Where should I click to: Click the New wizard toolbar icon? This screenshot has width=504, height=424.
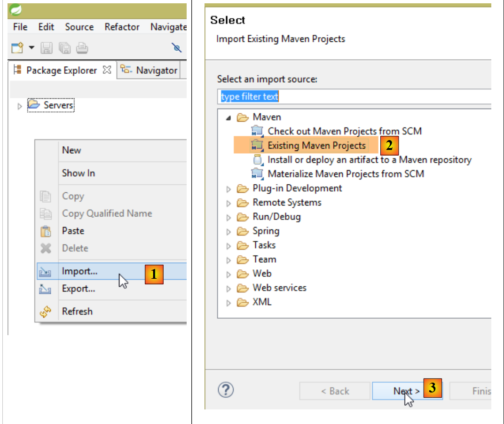(17, 47)
